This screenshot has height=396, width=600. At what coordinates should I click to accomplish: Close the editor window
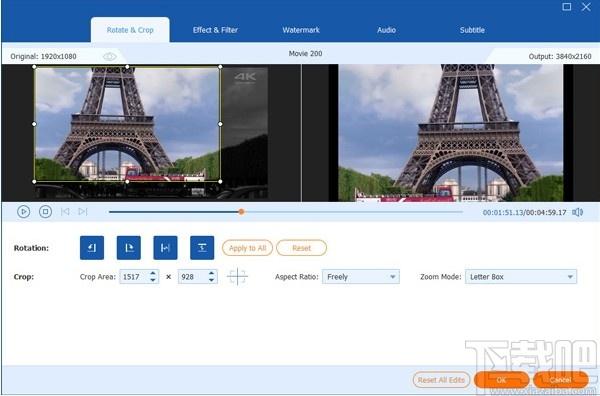click(586, 7)
